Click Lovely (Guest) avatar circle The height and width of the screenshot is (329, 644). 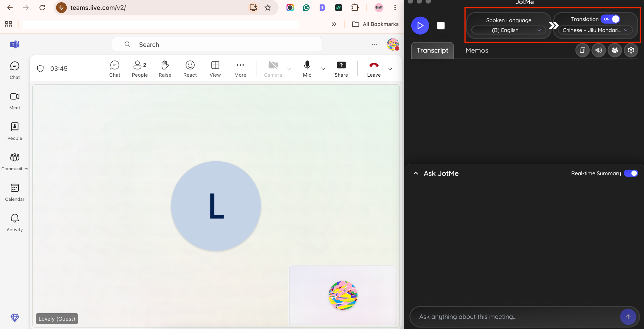click(x=216, y=206)
